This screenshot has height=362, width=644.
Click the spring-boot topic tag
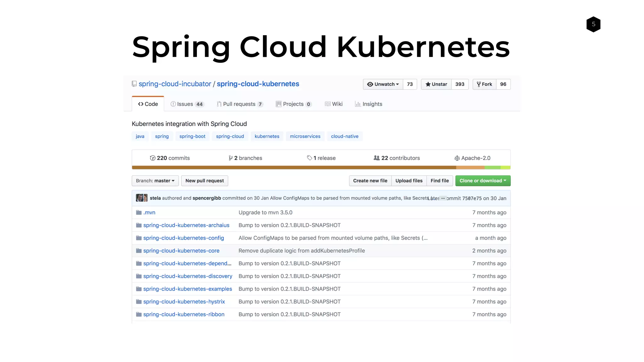click(192, 136)
